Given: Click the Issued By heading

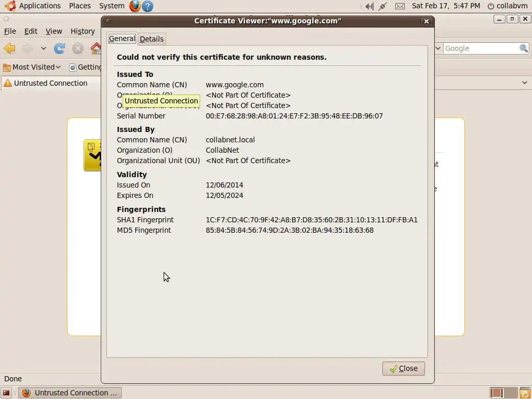Looking at the screenshot, I should pyautogui.click(x=136, y=129).
